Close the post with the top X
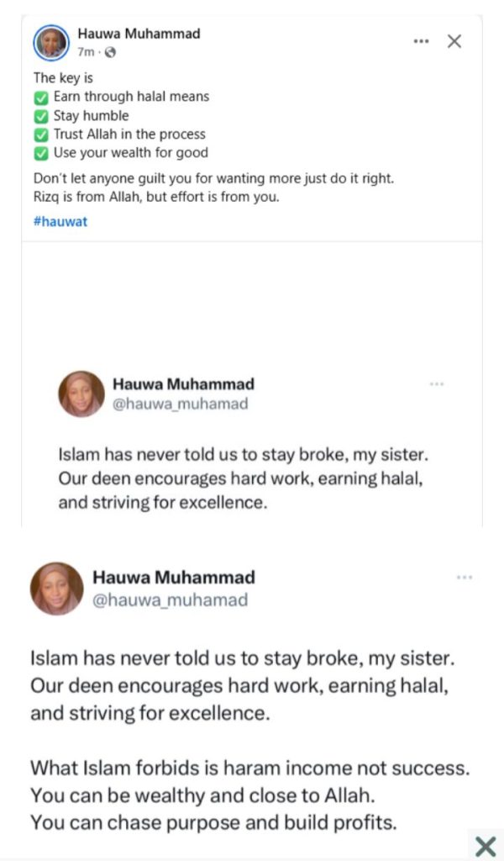The width and height of the screenshot is (504, 861). (454, 41)
